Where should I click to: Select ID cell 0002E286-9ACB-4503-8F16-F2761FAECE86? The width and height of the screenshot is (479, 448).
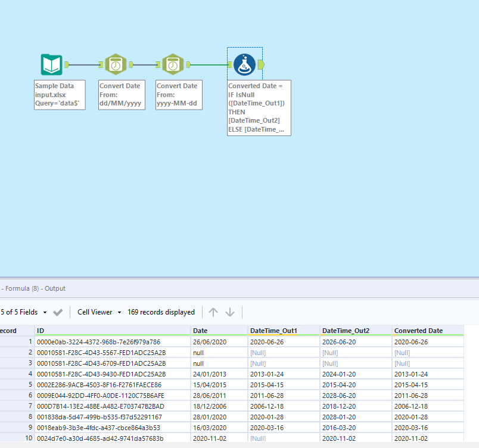point(113,384)
